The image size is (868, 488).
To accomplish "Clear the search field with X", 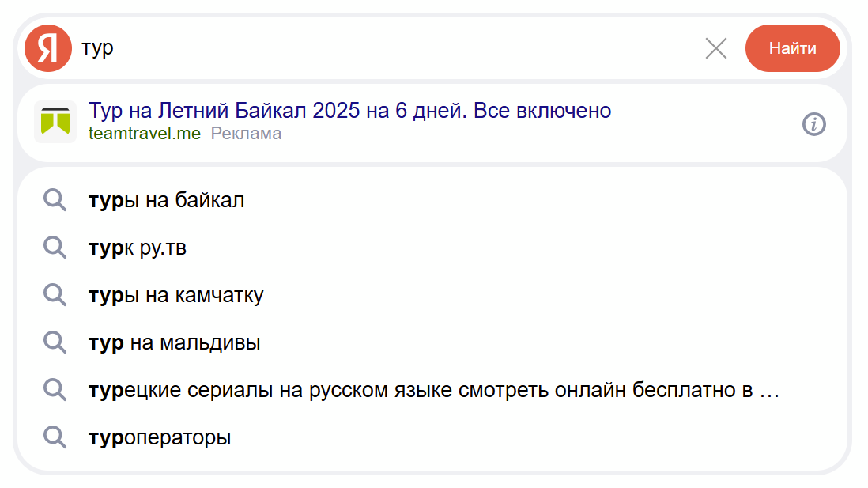I will point(715,49).
